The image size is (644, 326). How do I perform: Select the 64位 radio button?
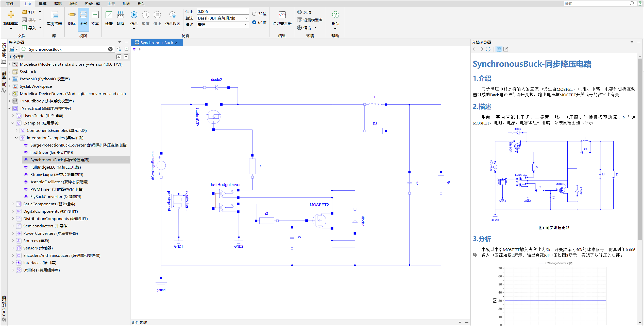(254, 22)
